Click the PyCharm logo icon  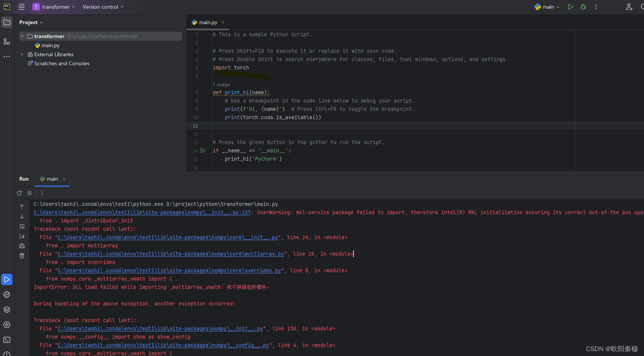coord(7,7)
